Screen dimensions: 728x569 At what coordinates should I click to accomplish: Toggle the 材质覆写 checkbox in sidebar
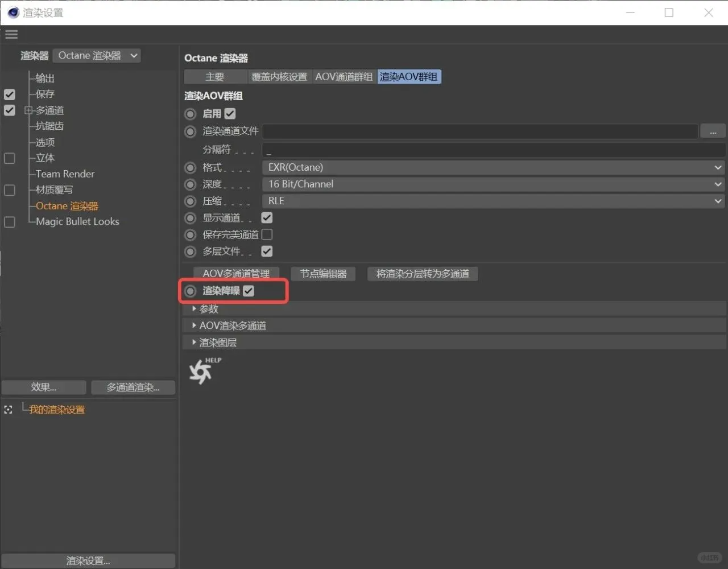click(10, 190)
